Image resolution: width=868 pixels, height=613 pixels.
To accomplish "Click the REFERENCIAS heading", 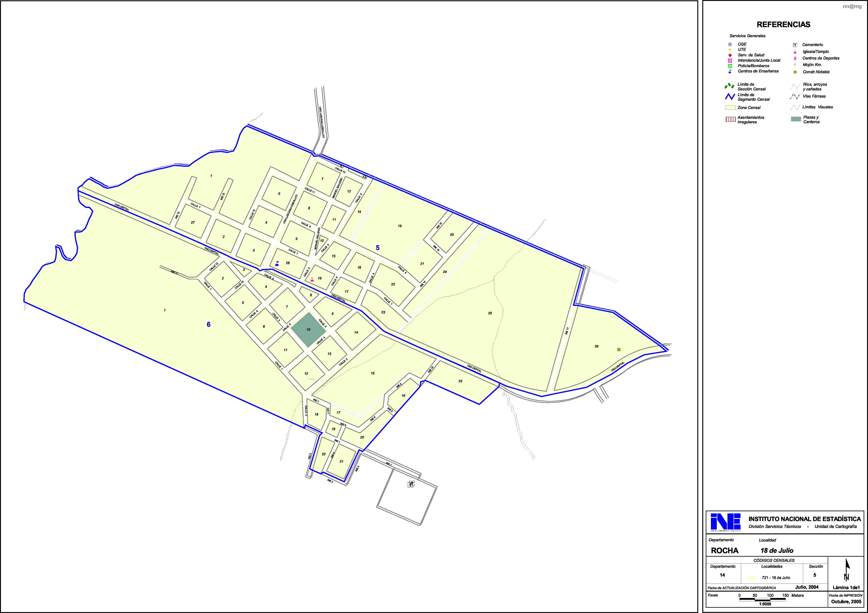I will point(783,25).
